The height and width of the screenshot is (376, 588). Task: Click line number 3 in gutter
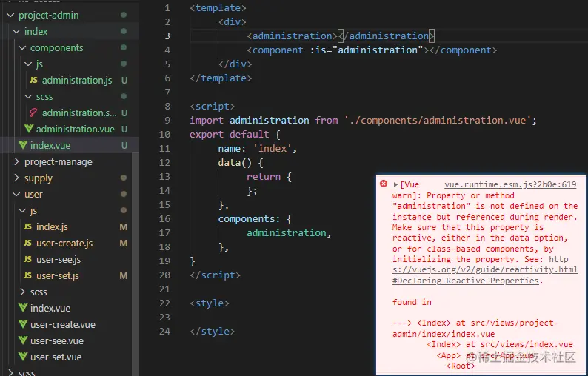click(x=167, y=36)
